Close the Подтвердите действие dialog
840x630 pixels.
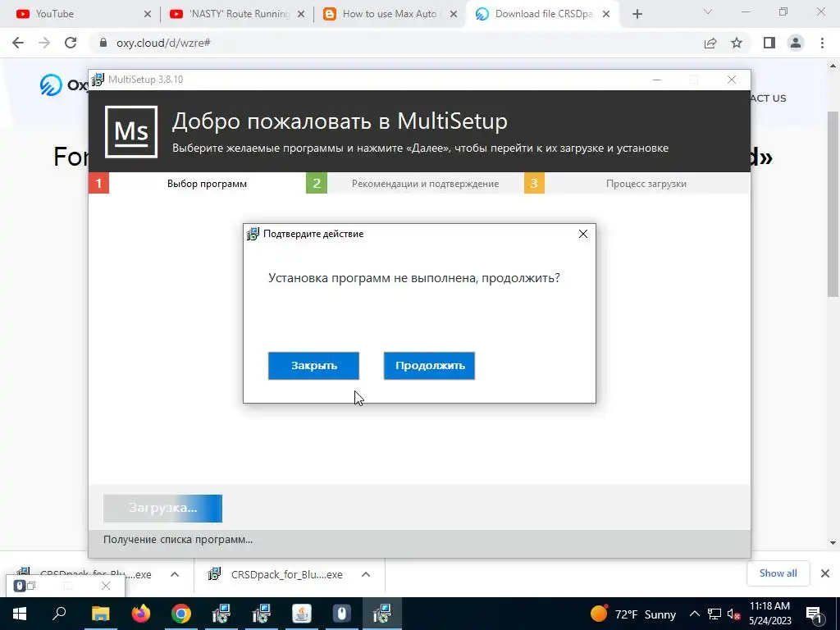(x=583, y=234)
